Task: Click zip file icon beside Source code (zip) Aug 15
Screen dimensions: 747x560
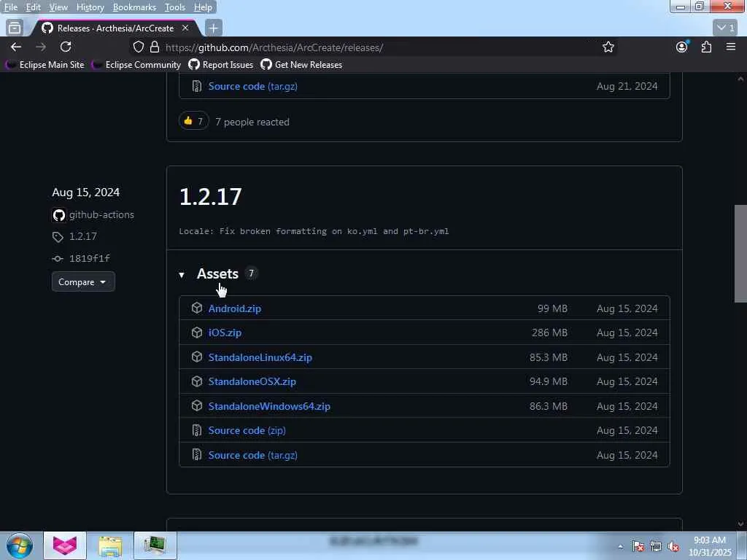Action: [197, 430]
